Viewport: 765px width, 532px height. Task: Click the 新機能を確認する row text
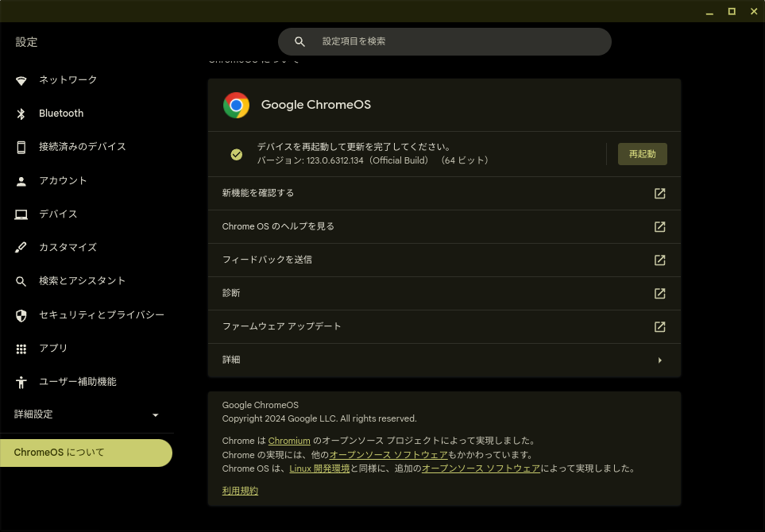coord(258,193)
